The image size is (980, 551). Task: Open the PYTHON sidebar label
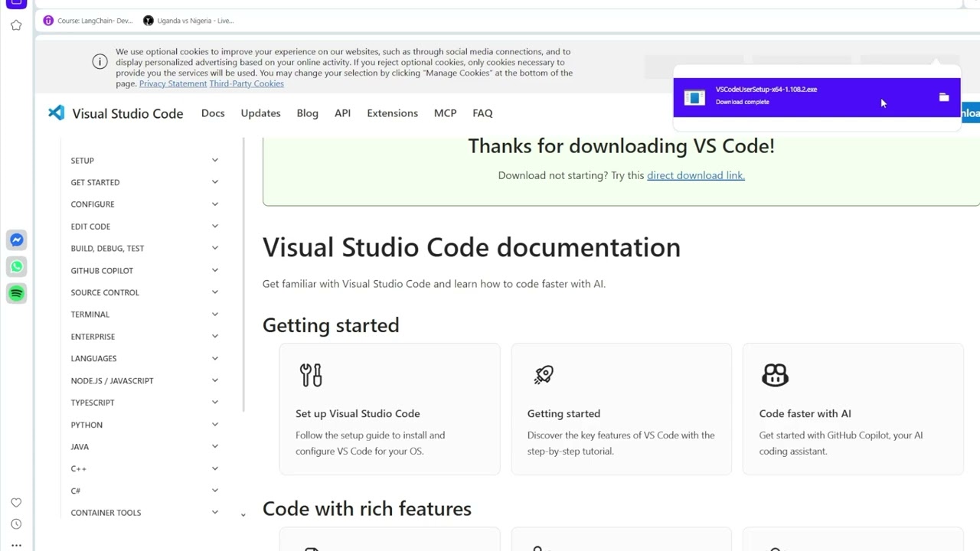(x=87, y=425)
